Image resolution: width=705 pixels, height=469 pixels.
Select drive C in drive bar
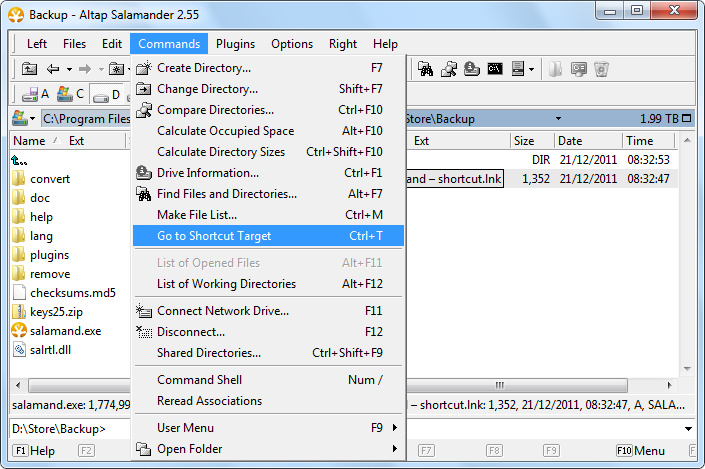click(70, 94)
